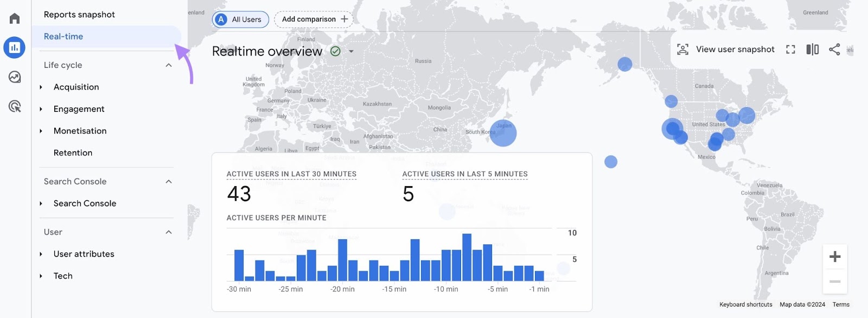Open the Explore icon in left rail

coord(15,77)
